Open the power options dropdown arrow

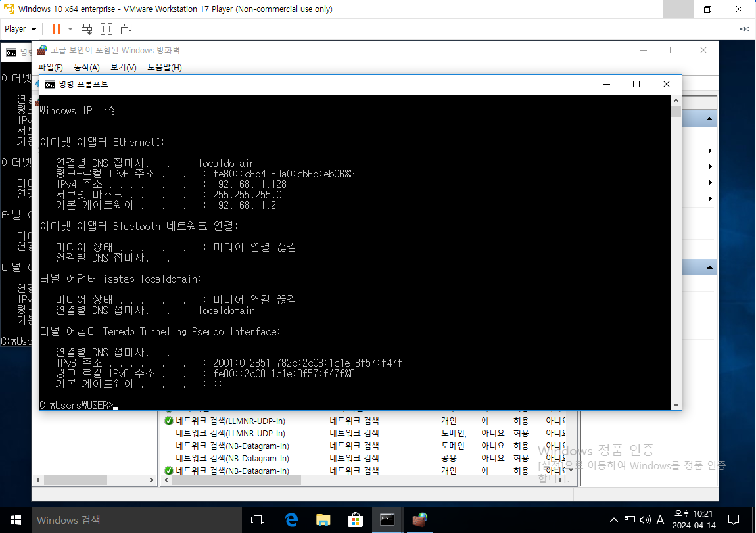[x=70, y=29]
